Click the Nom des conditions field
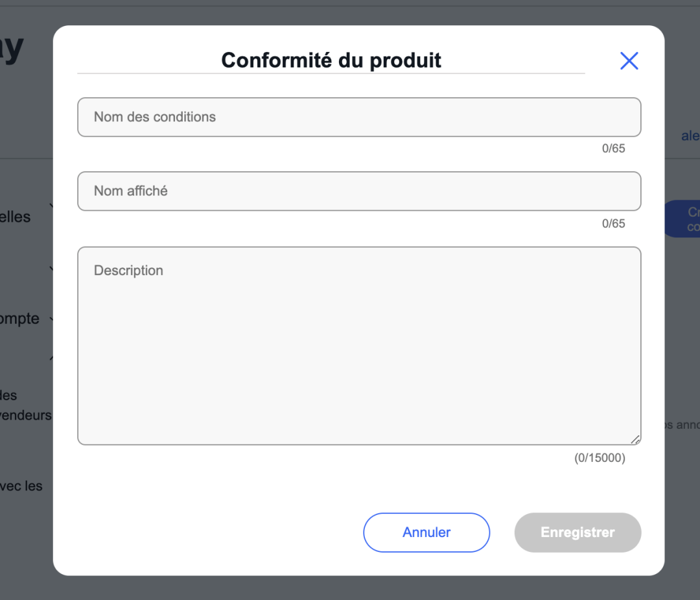 [359, 117]
